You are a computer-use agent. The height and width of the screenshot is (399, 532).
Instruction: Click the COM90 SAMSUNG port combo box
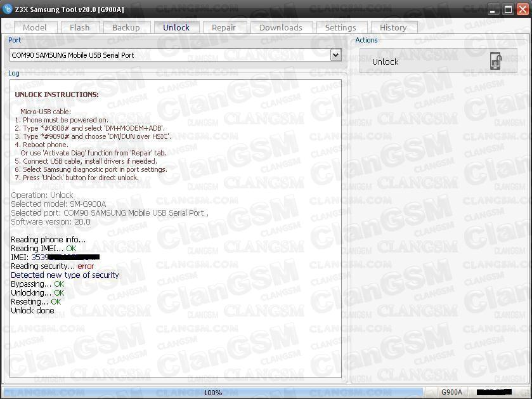point(176,55)
